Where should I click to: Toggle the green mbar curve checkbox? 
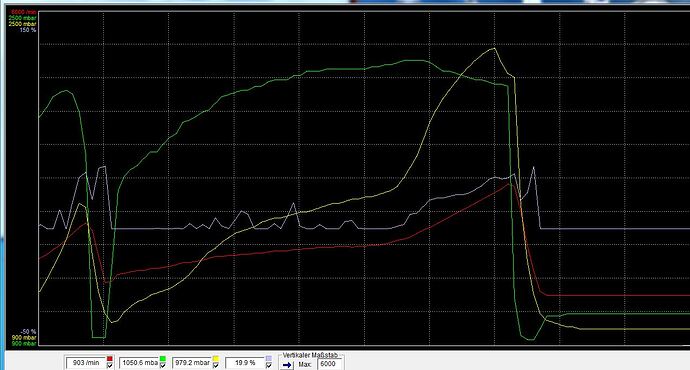tap(163, 365)
